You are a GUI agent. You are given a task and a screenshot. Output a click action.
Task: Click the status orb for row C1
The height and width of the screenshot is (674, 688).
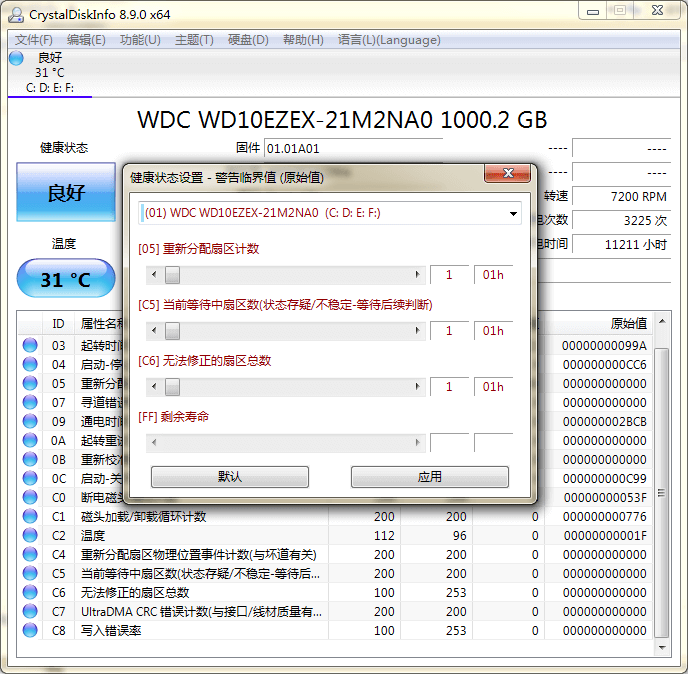[x=30, y=516]
